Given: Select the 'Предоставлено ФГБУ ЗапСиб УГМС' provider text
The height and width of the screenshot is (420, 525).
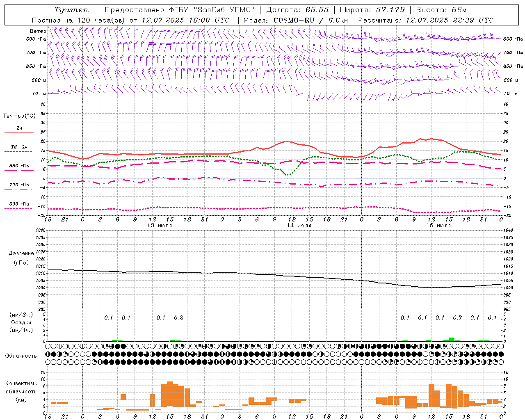Looking at the screenshot, I should tap(180, 10).
